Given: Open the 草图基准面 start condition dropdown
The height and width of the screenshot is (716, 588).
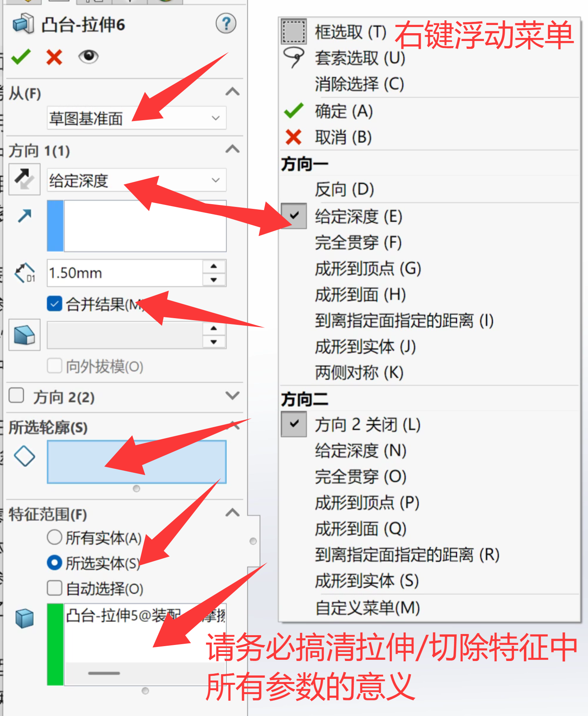Looking at the screenshot, I should point(137,118).
